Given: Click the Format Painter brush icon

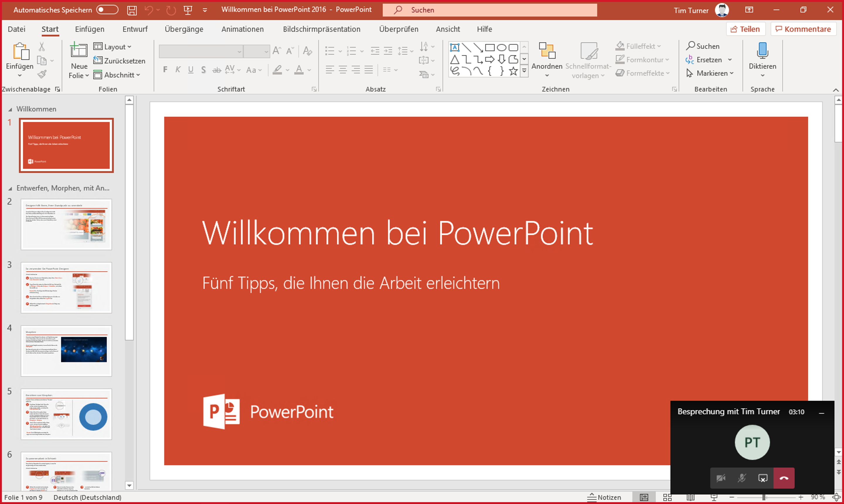Looking at the screenshot, I should coord(42,74).
